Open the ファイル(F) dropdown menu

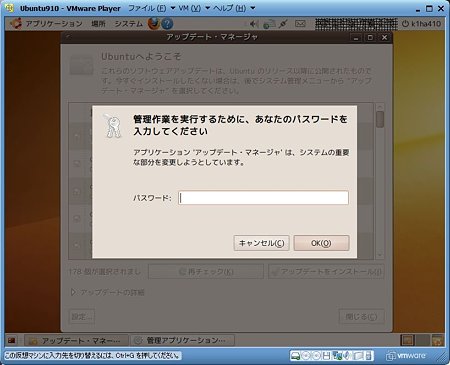point(152,8)
